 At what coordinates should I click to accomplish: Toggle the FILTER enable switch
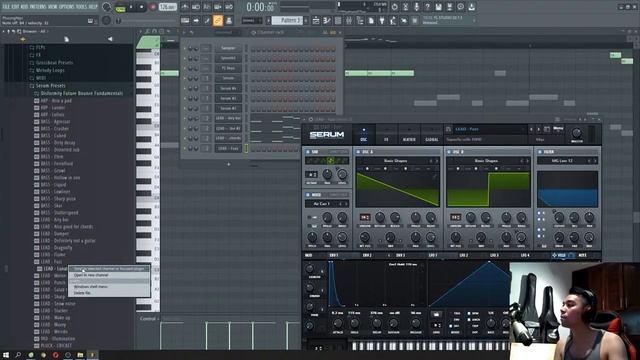coord(540,152)
